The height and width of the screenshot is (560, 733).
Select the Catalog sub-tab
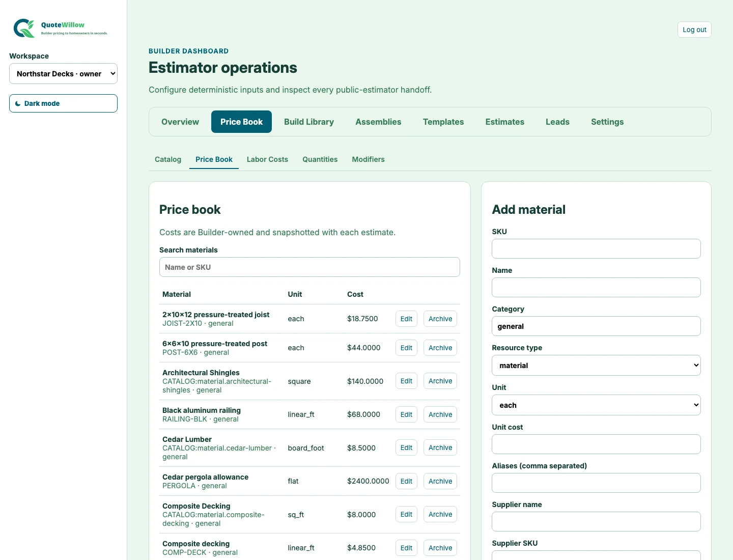(x=168, y=159)
